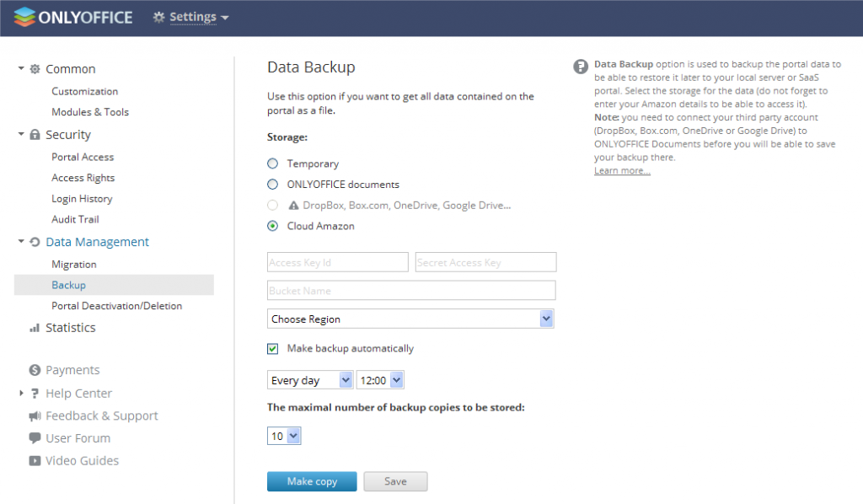Follow the Learn more... link

tap(622, 170)
